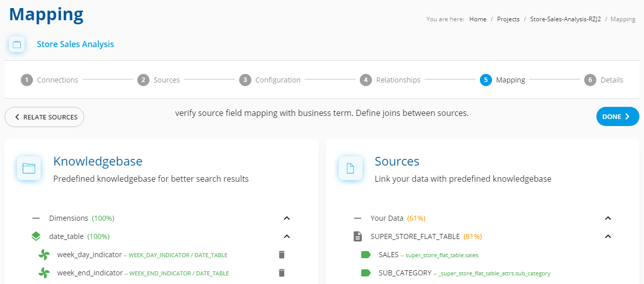
Task: Click the pinwheel icon beside week_day_indicator
Action: pos(45,255)
